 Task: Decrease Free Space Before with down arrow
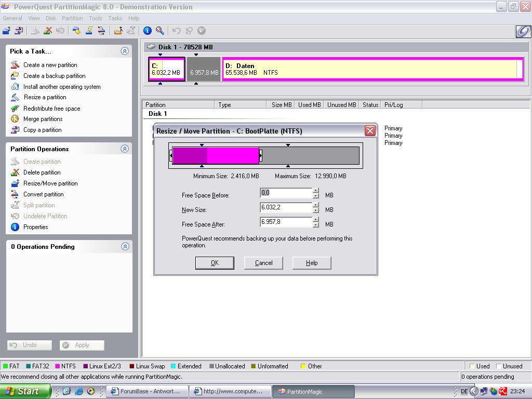coord(316,196)
